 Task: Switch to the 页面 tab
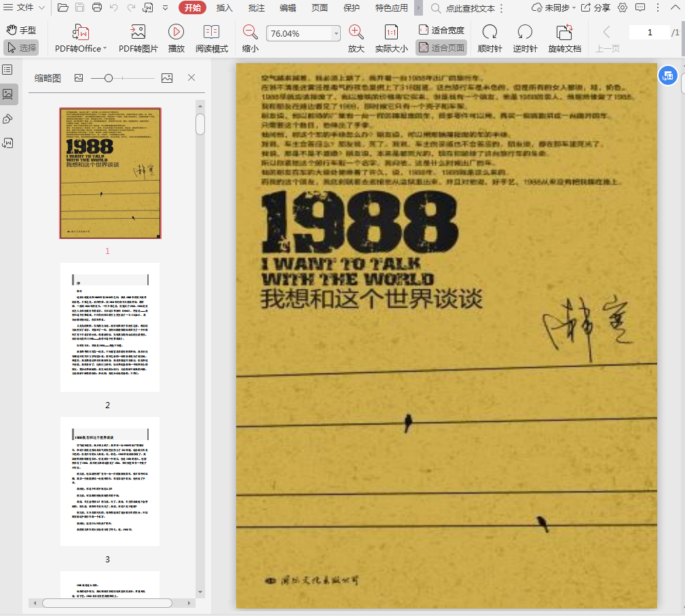pos(319,8)
